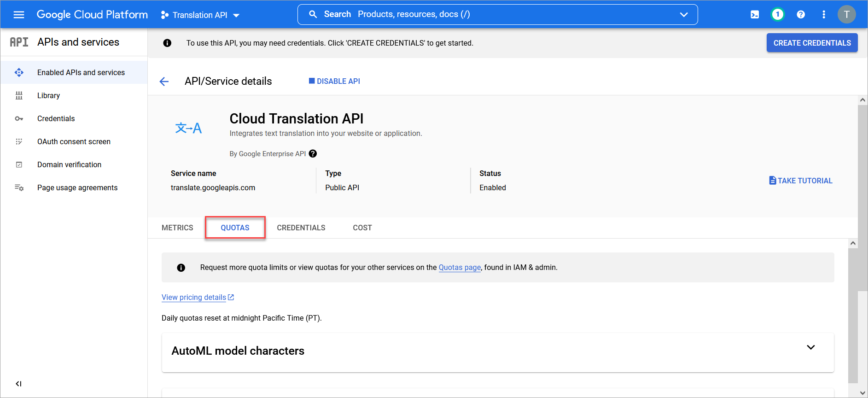This screenshot has height=398, width=868.
Task: Click the Enabled status value
Action: tap(492, 187)
